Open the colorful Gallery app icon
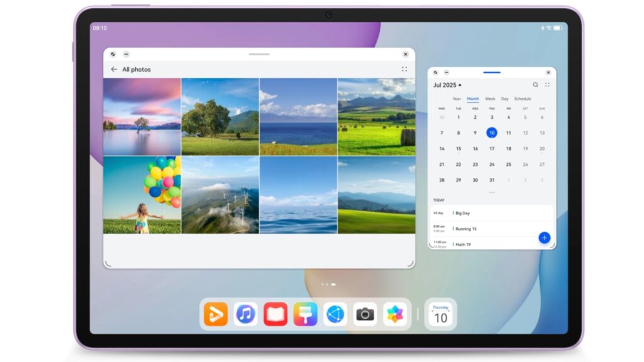644x362 pixels. pos(395,314)
